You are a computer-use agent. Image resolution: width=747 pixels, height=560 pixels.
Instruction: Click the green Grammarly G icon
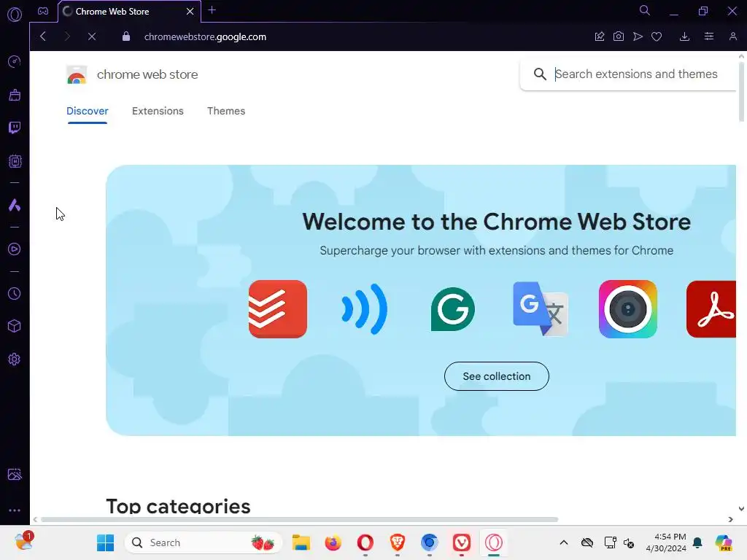pos(452,309)
